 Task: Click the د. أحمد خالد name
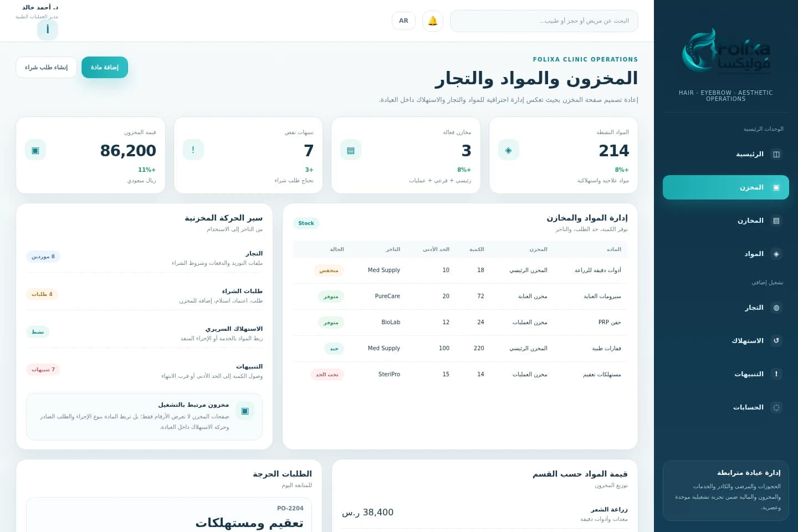tap(40, 8)
